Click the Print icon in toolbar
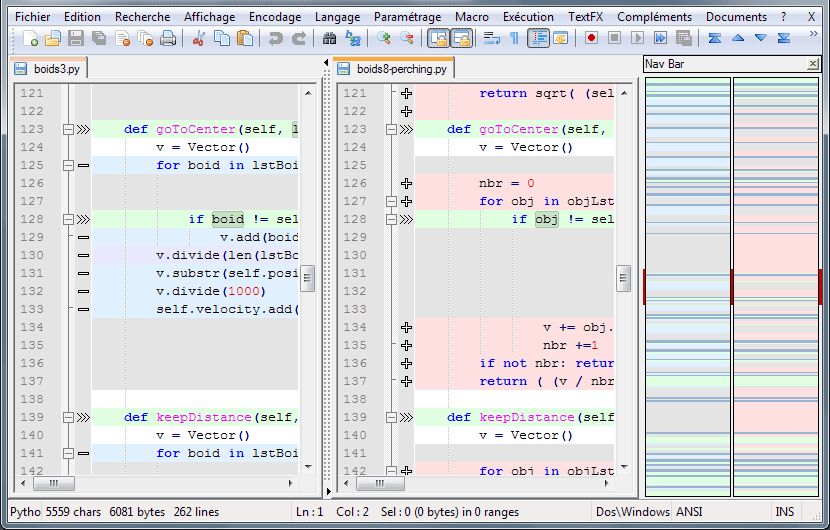Screen dimensions: 830x530 coord(167,38)
